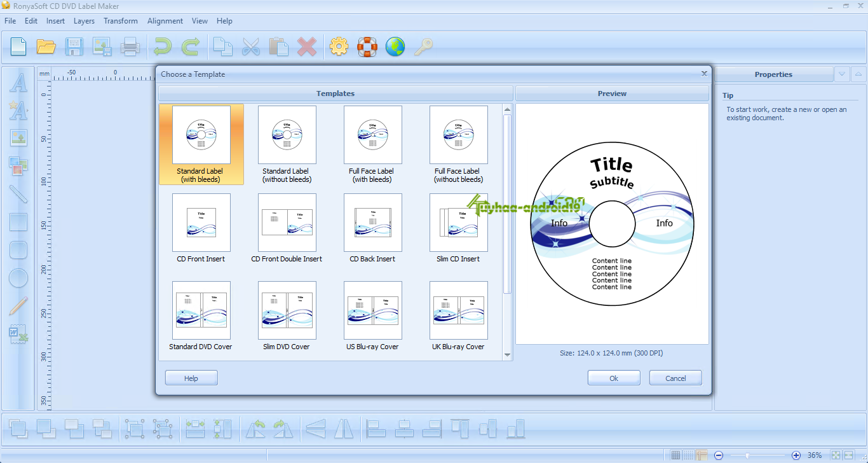Select Standard Label (without bleeds) template
This screenshot has width=868, height=463.
287,144
